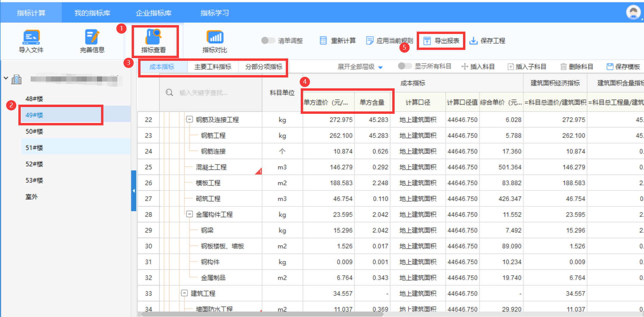This screenshot has height=317, width=644.
Task: Click the 钢筋工程 row name
Action: (213, 135)
